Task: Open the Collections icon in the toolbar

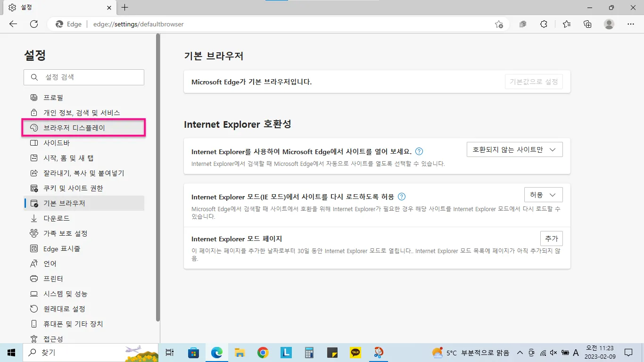Action: (587, 24)
